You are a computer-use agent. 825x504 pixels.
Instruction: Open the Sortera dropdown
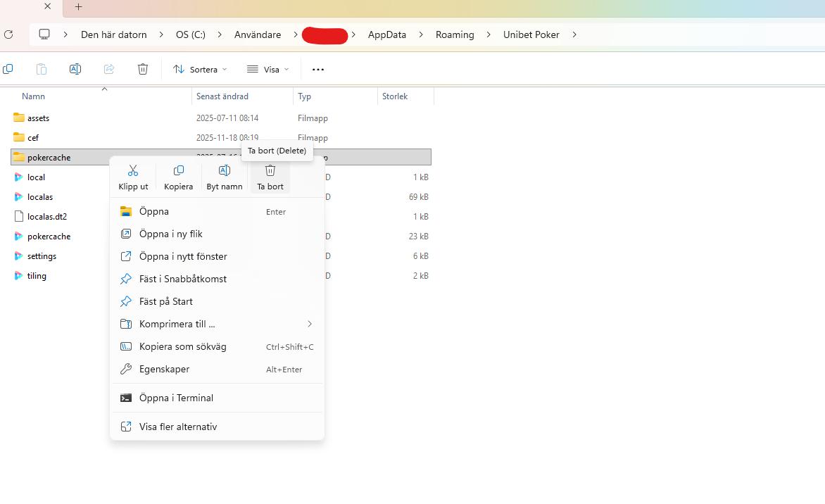click(x=200, y=70)
